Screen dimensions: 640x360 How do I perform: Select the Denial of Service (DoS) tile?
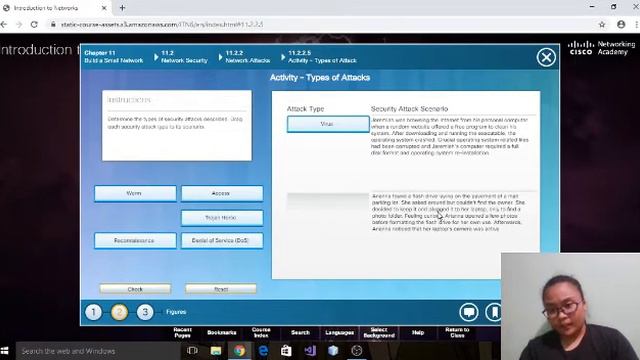point(222,240)
